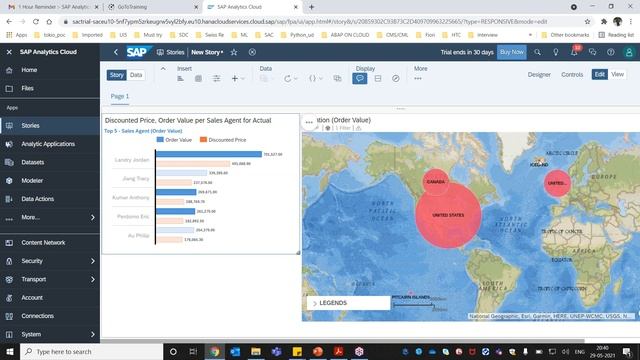Click the chart title text

188,120
